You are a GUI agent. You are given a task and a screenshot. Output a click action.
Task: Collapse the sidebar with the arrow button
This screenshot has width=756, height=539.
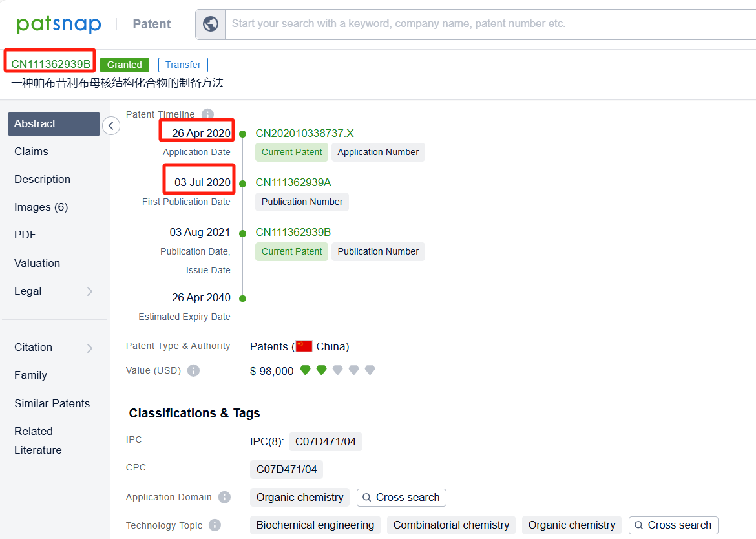(x=111, y=125)
